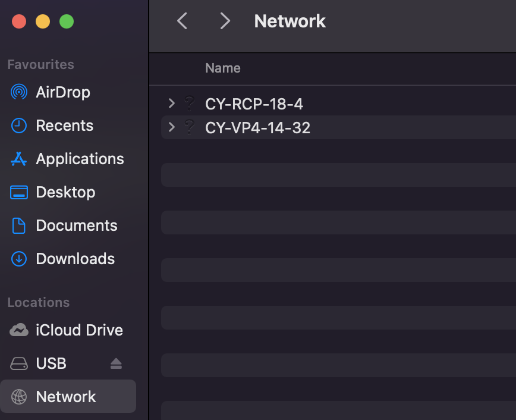Click the Network label in the sidebar
516x420 pixels.
click(66, 397)
